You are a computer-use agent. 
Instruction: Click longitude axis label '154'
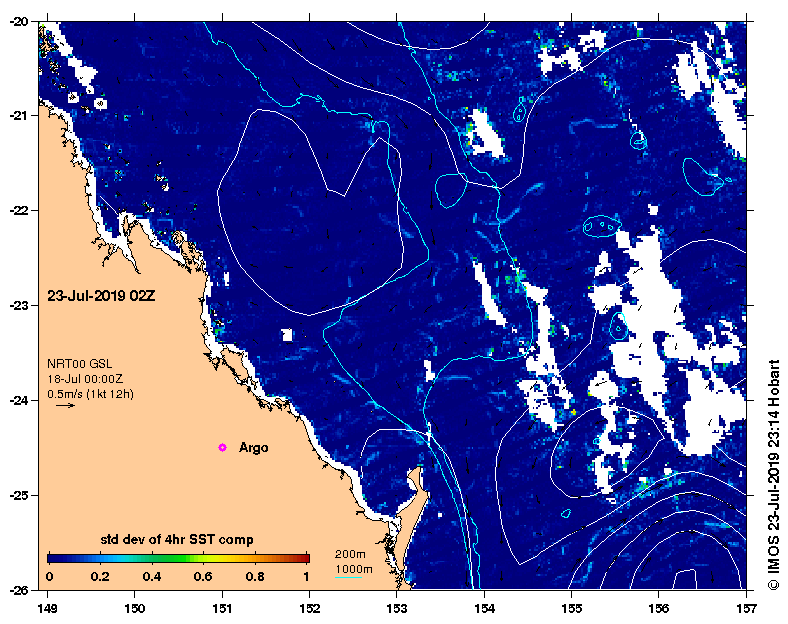click(x=484, y=608)
